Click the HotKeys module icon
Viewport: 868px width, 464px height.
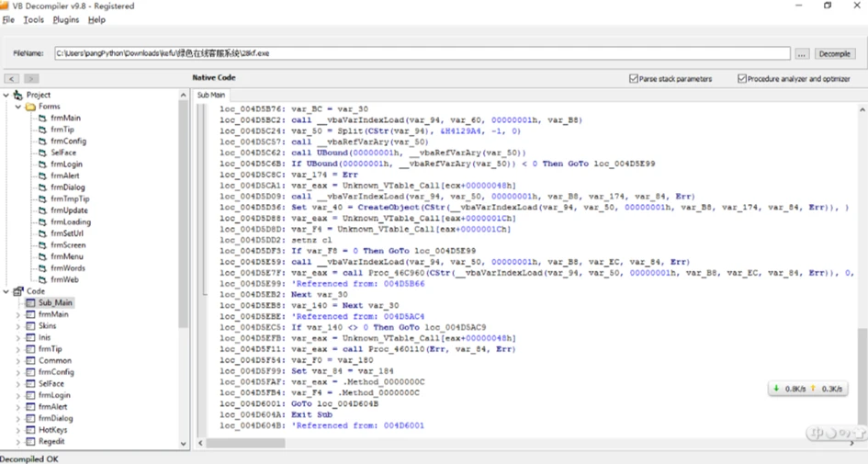pyautogui.click(x=30, y=430)
